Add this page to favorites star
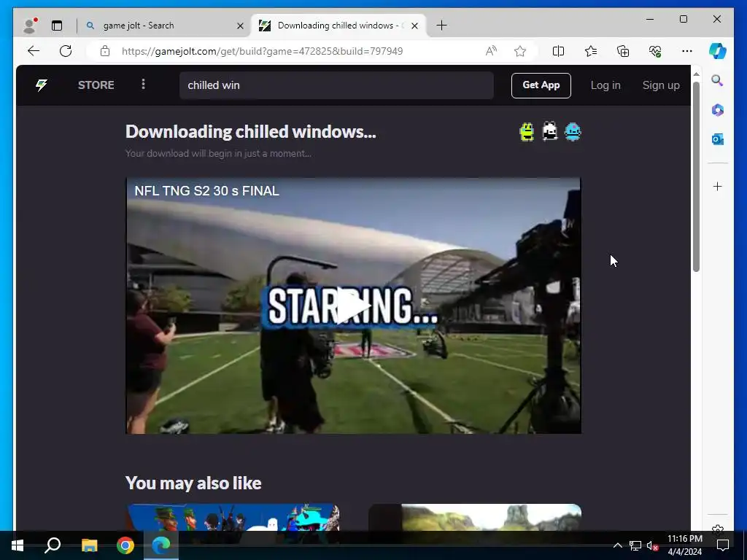This screenshot has width=747, height=560. pyautogui.click(x=520, y=51)
